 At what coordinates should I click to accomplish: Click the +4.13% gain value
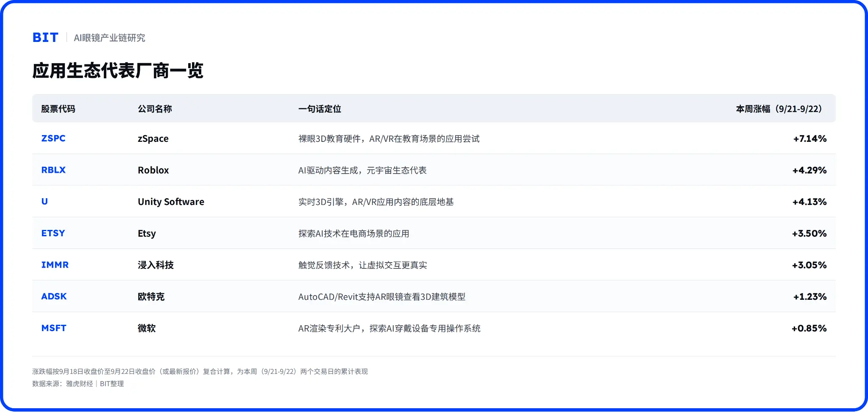pyautogui.click(x=810, y=202)
